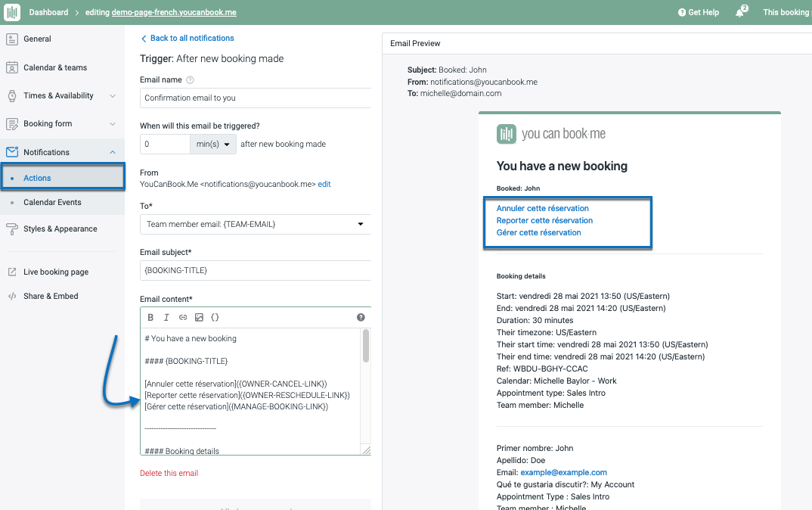The height and width of the screenshot is (510, 812).
Task: Open Share & Embed via the code icon
Action: 14,296
